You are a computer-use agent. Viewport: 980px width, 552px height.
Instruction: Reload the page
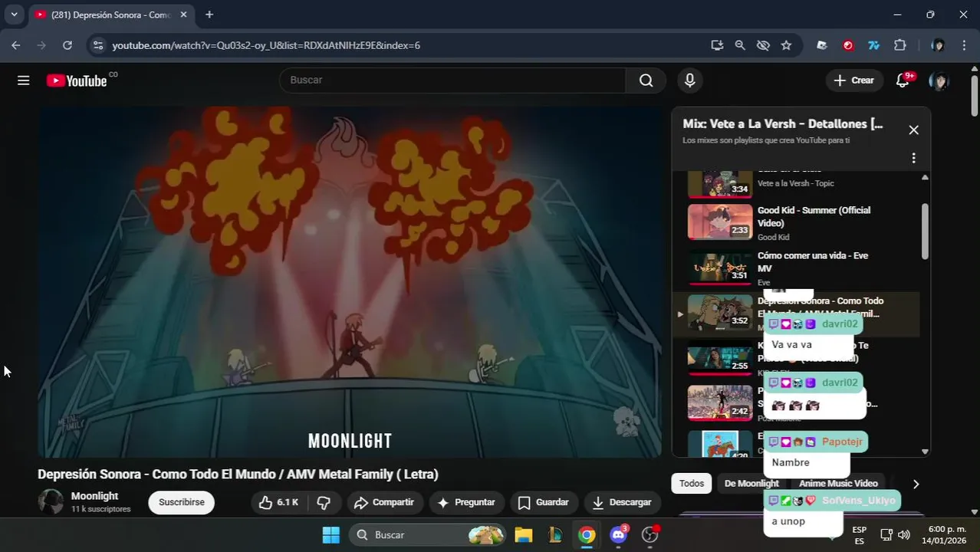tap(67, 45)
